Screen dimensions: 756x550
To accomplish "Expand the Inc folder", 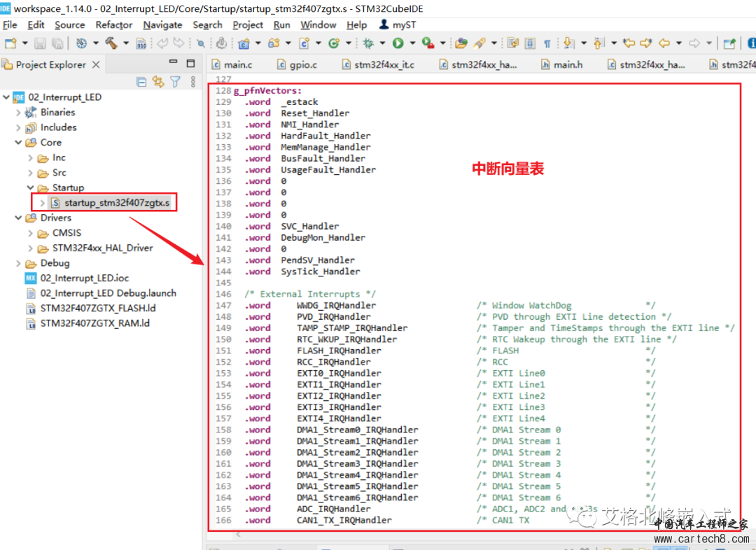I will point(30,157).
